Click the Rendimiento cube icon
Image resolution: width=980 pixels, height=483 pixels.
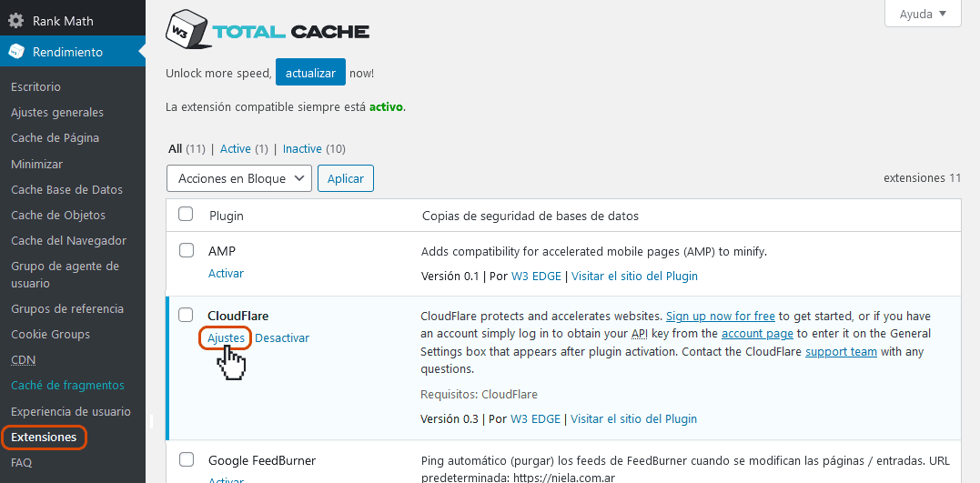click(x=16, y=52)
